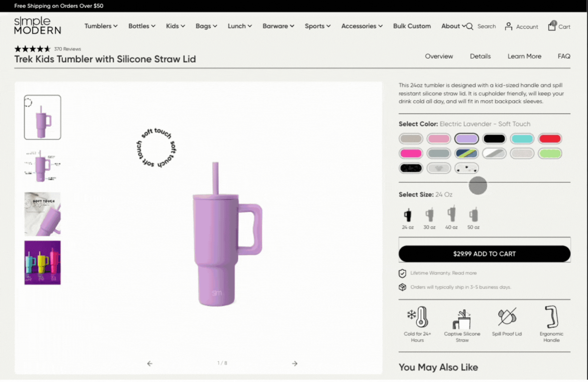588x382 pixels.
Task: Expand the About menu
Action: coord(453,26)
